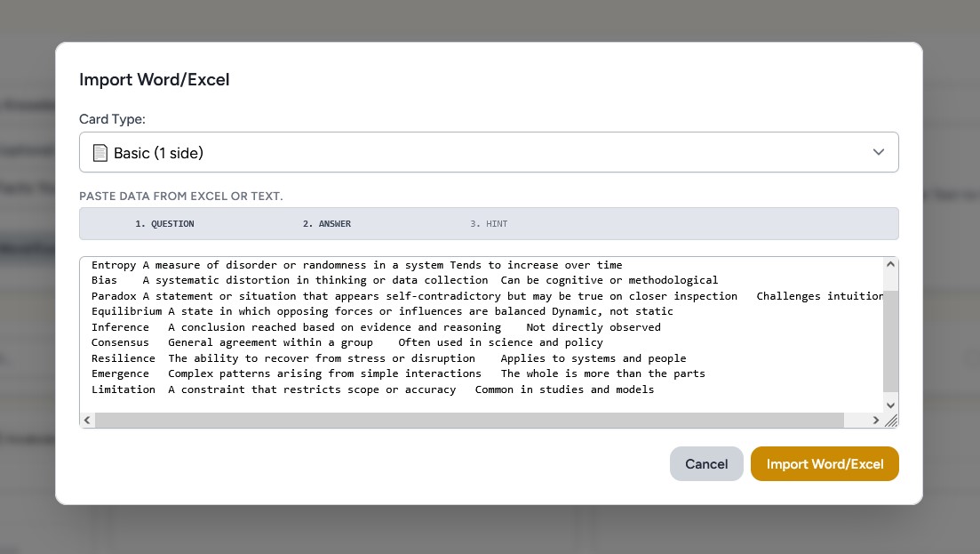Click the Import Word/Excel dialog title
The height and width of the screenshot is (554, 980).
(x=154, y=79)
